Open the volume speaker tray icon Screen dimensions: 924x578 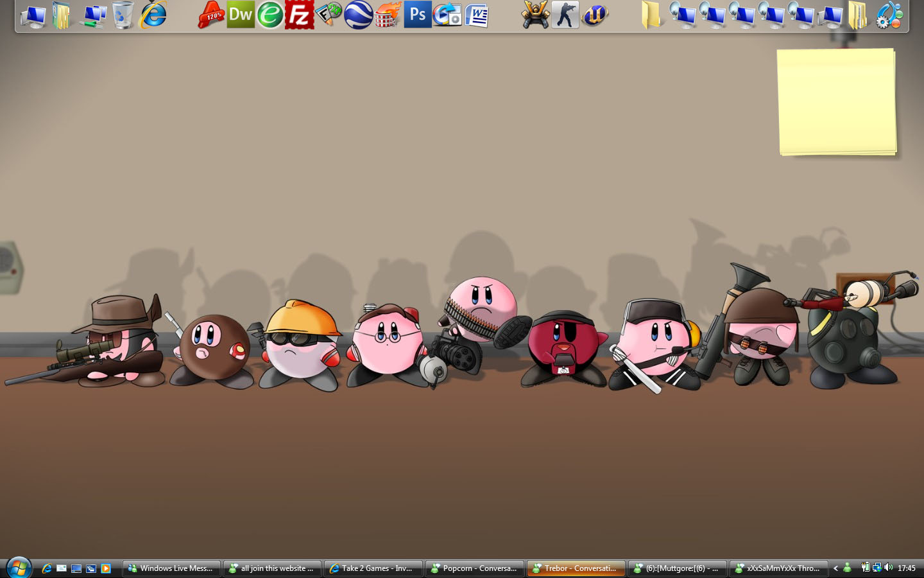pyautogui.click(x=888, y=568)
